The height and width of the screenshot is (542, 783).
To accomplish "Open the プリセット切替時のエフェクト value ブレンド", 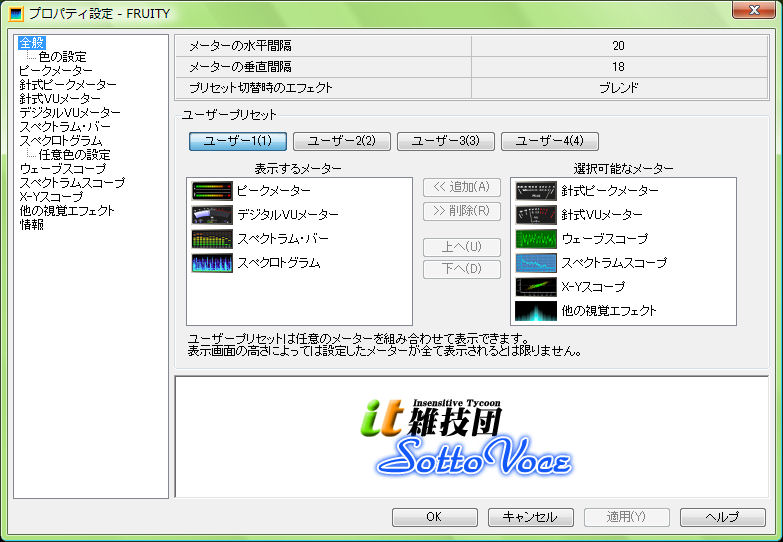I will (619, 88).
